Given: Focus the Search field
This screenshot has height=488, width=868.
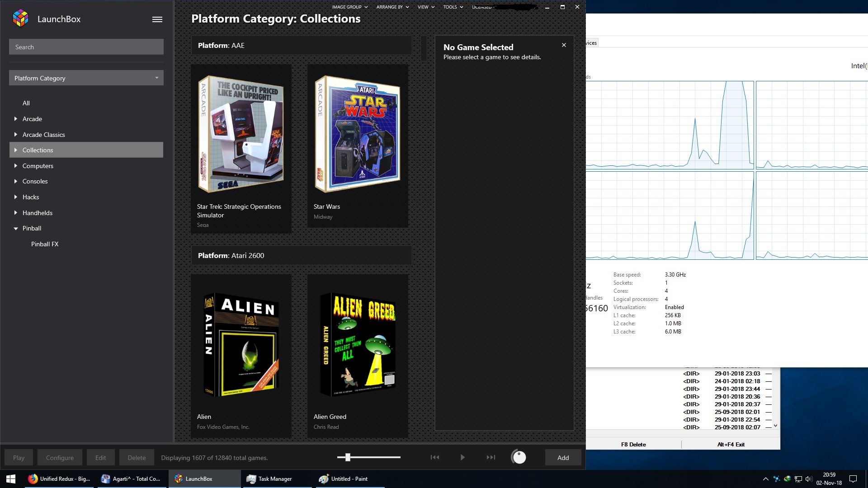Looking at the screenshot, I should (x=86, y=47).
